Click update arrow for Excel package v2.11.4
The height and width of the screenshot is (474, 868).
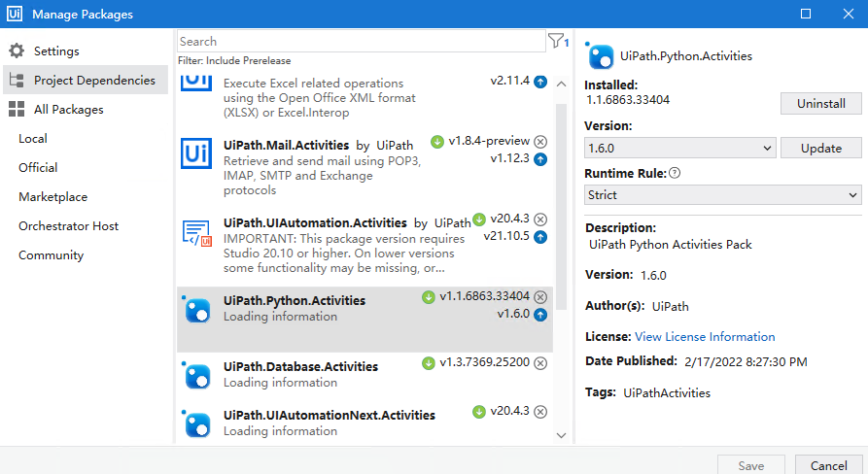point(540,82)
